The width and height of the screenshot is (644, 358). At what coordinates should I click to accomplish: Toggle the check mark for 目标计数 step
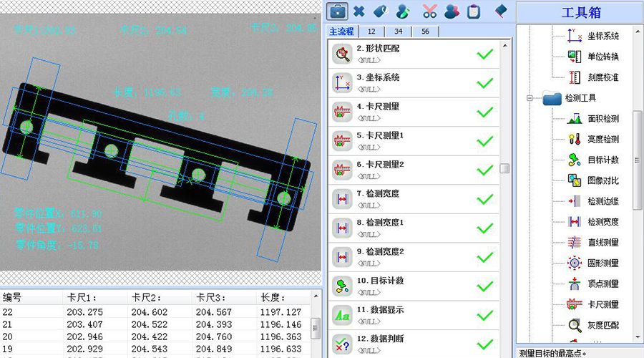coord(485,286)
